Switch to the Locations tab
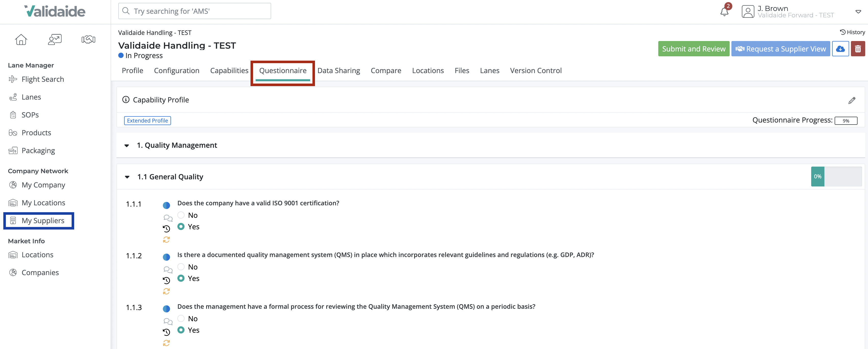Screen dimensions: 868x349 pos(428,70)
